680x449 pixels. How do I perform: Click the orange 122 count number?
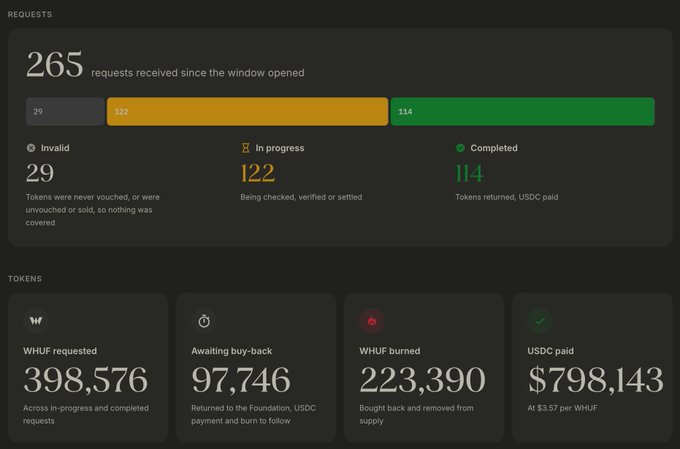pos(258,173)
